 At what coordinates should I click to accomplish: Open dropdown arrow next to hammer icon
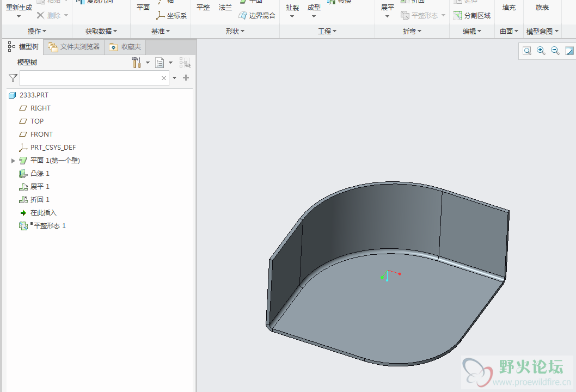(148, 63)
